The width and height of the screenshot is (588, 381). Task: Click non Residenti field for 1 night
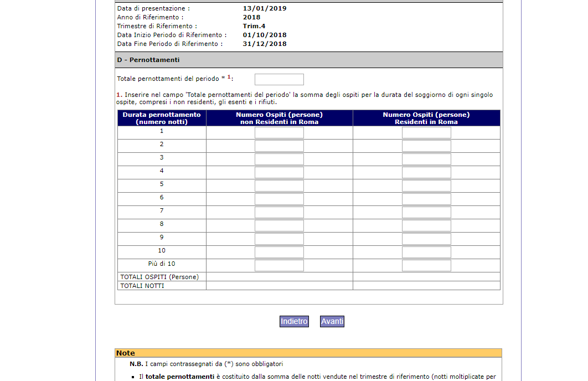(279, 133)
